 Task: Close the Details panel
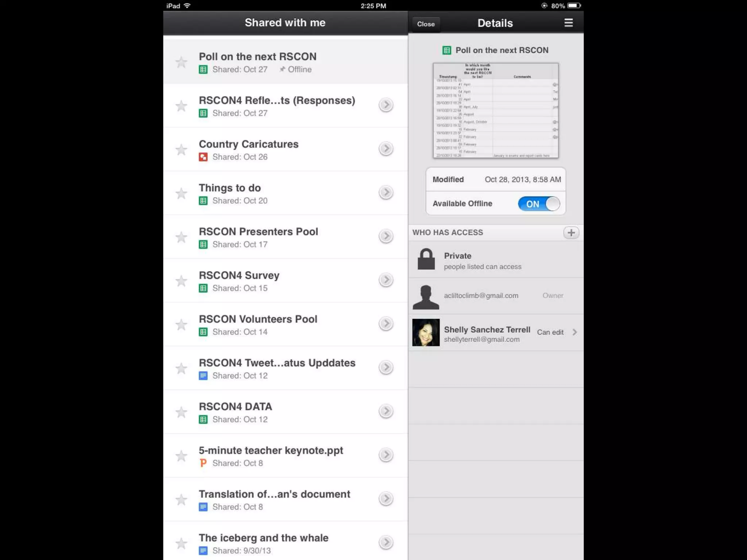[x=426, y=24]
